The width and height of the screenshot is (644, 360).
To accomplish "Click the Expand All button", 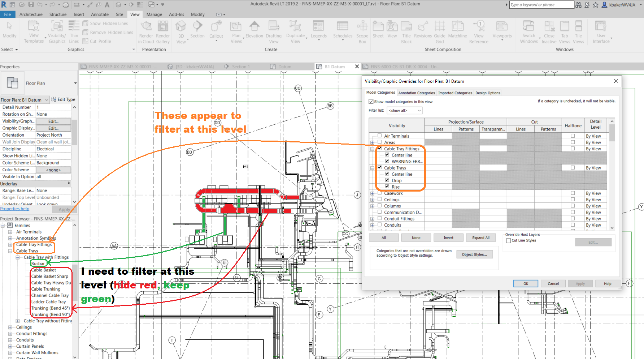I will [x=480, y=238].
